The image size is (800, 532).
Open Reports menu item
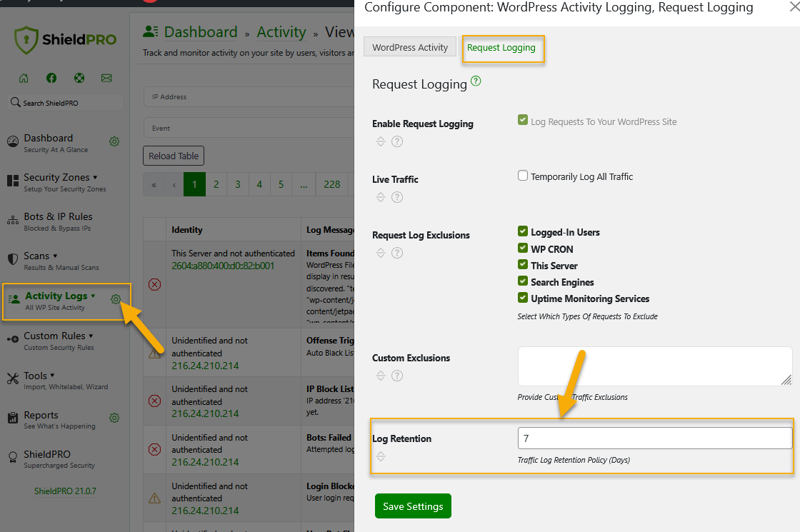coord(59,420)
